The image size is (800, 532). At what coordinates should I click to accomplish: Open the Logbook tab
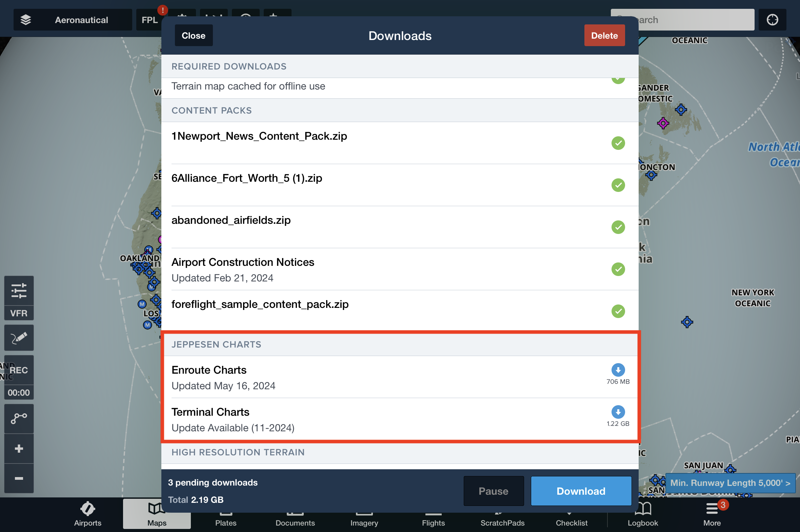pos(643,514)
